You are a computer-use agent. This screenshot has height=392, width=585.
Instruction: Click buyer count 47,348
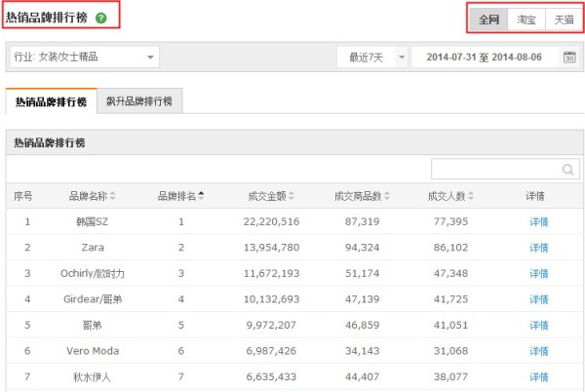pos(450,274)
